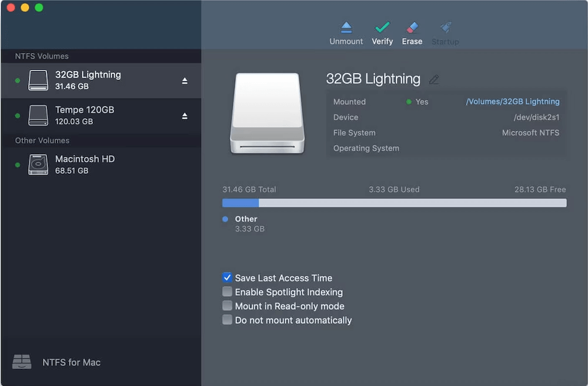Enable Spotlight Indexing checkbox

[227, 291]
